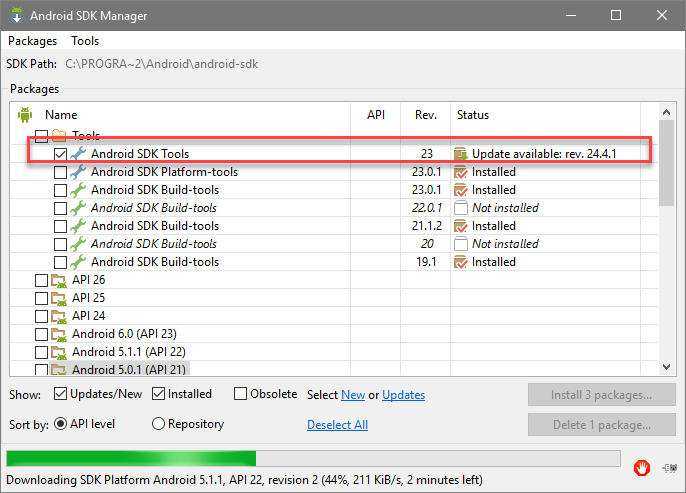Open the Packages menu
Viewport: 686px width, 493px height.
(32, 41)
